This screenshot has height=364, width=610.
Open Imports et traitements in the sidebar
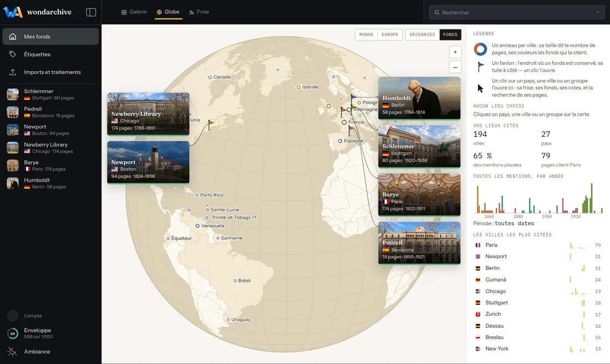pyautogui.click(x=50, y=72)
